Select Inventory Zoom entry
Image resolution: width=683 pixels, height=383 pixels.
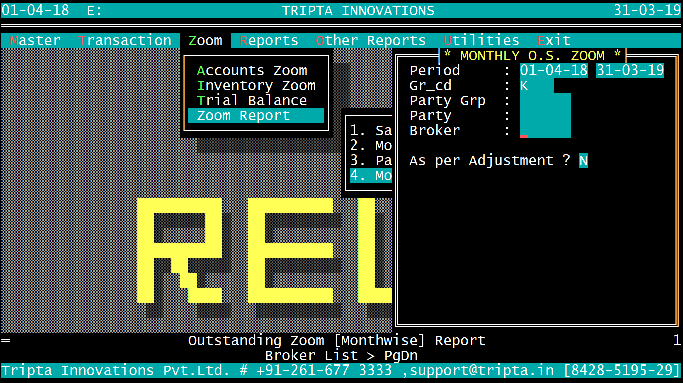pyautogui.click(x=256, y=85)
